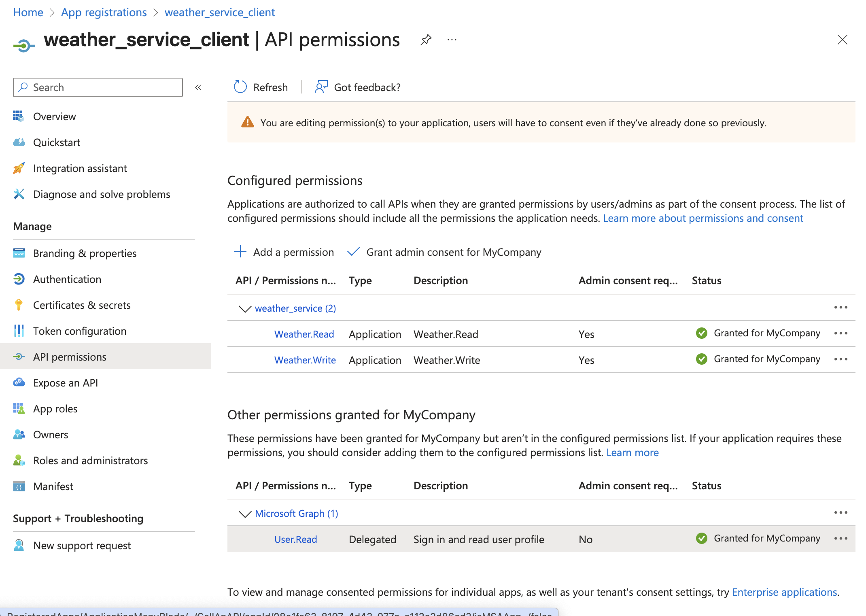Open the ellipsis menu beside the page title

tap(452, 40)
